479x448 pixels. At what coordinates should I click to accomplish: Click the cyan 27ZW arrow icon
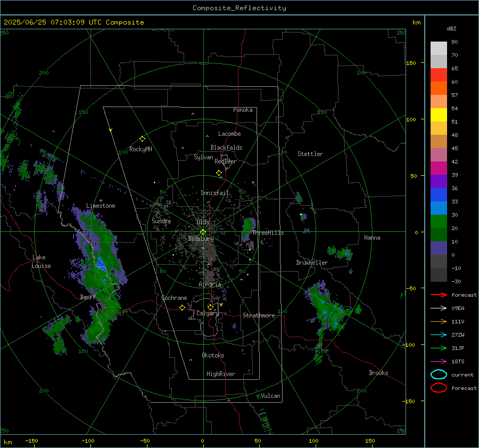pos(439,335)
